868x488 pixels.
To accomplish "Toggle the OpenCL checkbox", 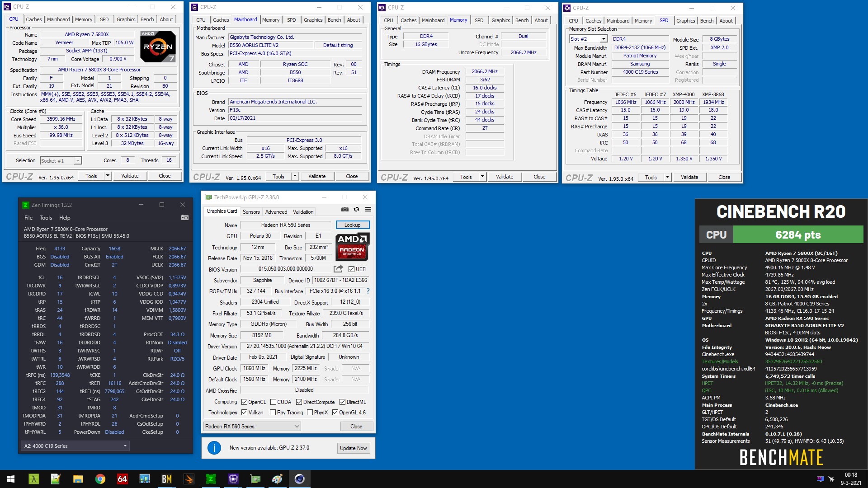I will tap(244, 402).
